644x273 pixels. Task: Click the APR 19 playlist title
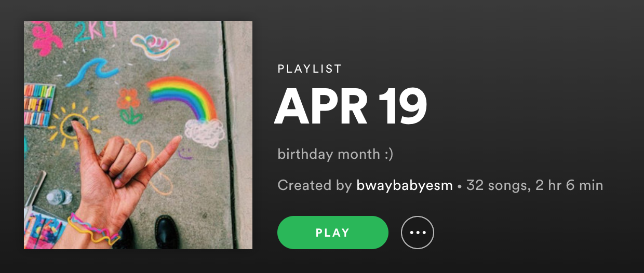point(351,107)
